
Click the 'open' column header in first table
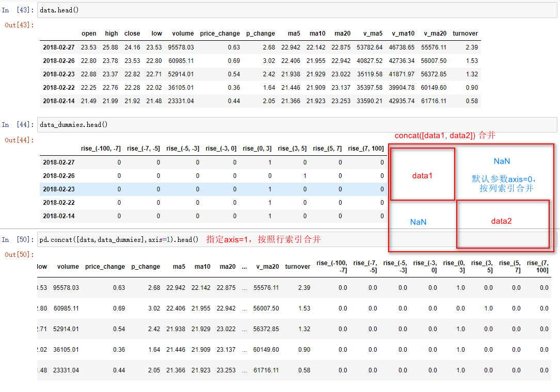[x=89, y=33]
